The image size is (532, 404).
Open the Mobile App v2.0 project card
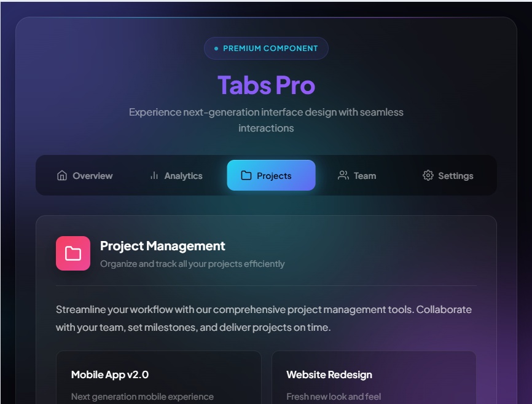pyautogui.click(x=158, y=378)
